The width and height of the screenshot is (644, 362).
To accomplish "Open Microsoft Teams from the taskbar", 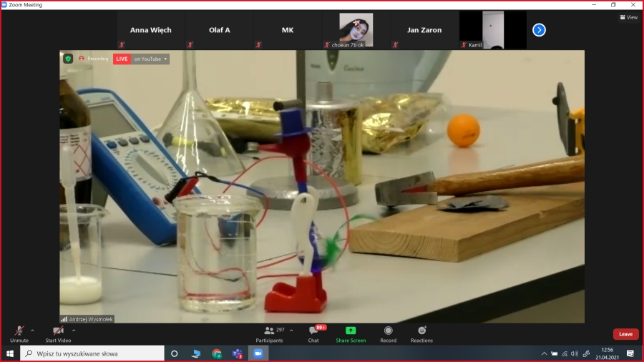I will [x=237, y=353].
